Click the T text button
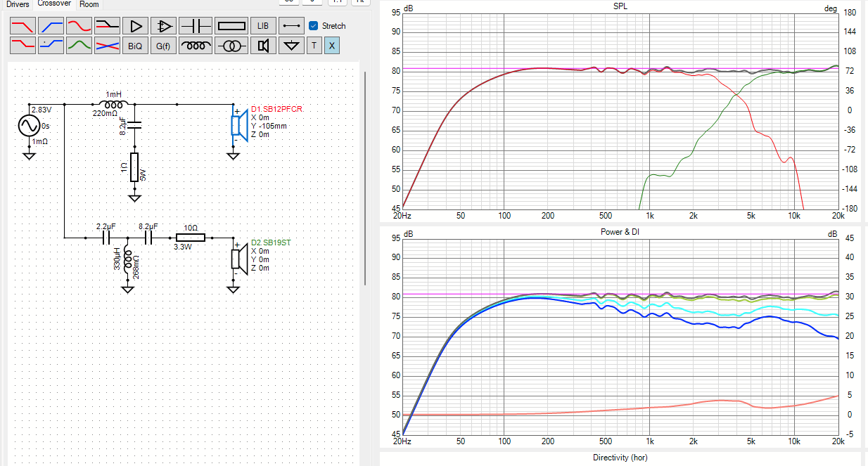Image resolution: width=868 pixels, height=466 pixels. click(x=314, y=46)
